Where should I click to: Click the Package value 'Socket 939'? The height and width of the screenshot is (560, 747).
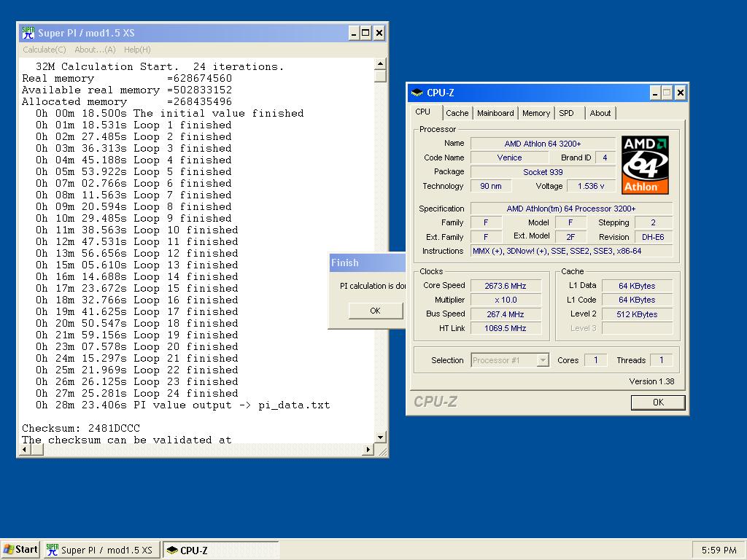pos(543,172)
